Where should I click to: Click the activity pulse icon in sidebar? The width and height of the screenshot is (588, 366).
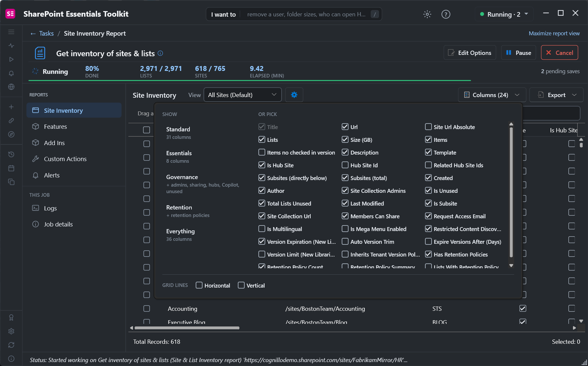click(x=11, y=46)
